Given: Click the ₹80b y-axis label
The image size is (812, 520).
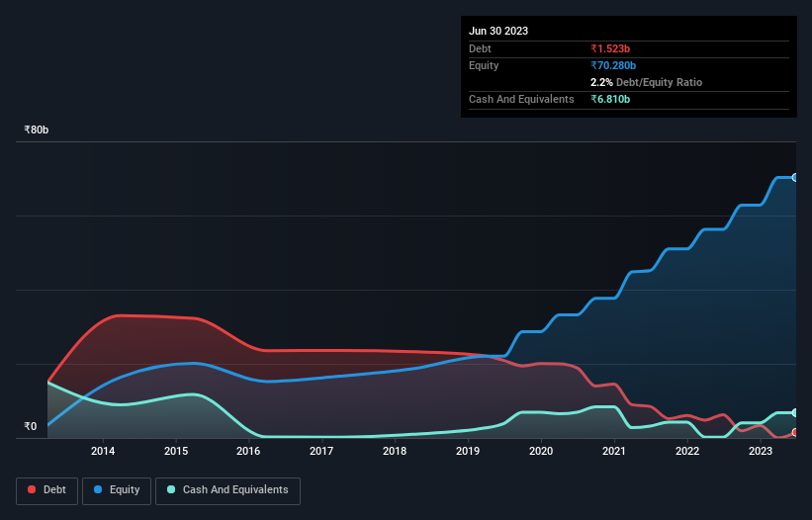Looking at the screenshot, I should pyautogui.click(x=37, y=130).
